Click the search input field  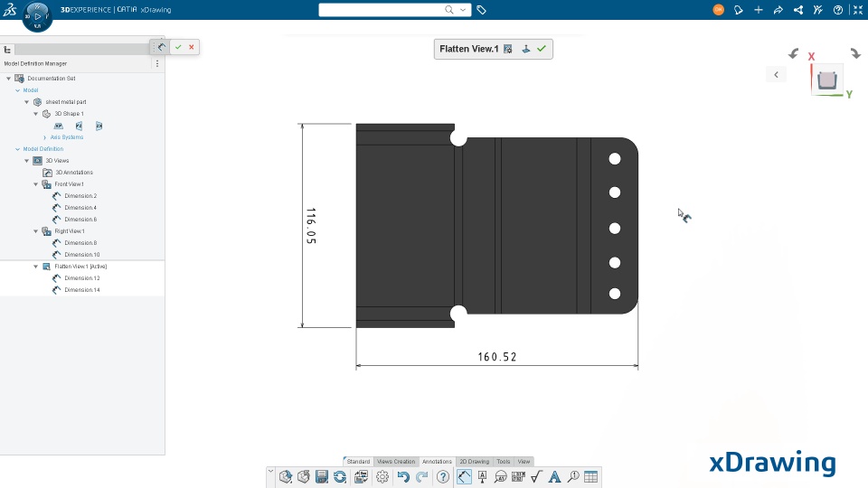[x=381, y=10]
